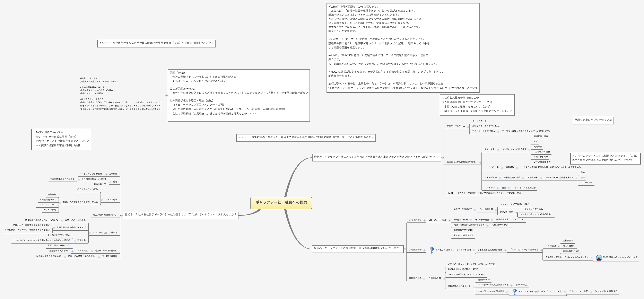The width and height of the screenshot is (644, 299).
Task: Collapse the 離職率の上昇 branch
Action: pyautogui.click(x=424, y=279)
